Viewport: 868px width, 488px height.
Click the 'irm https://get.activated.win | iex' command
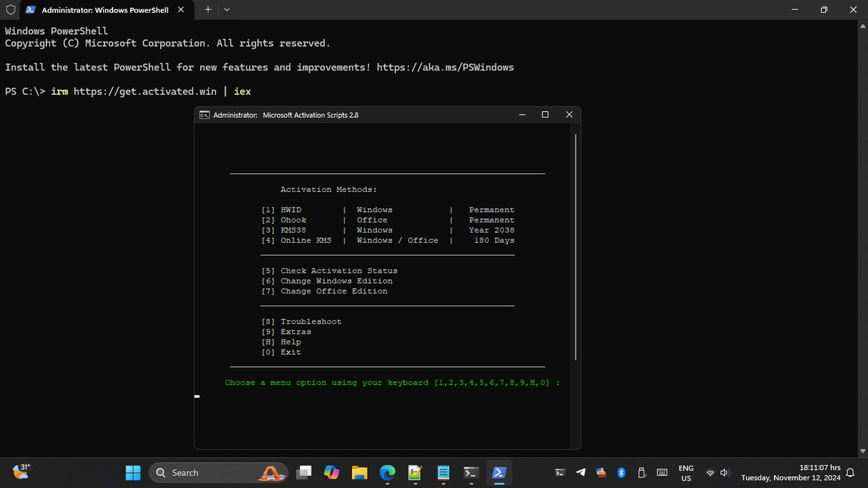[151, 91]
